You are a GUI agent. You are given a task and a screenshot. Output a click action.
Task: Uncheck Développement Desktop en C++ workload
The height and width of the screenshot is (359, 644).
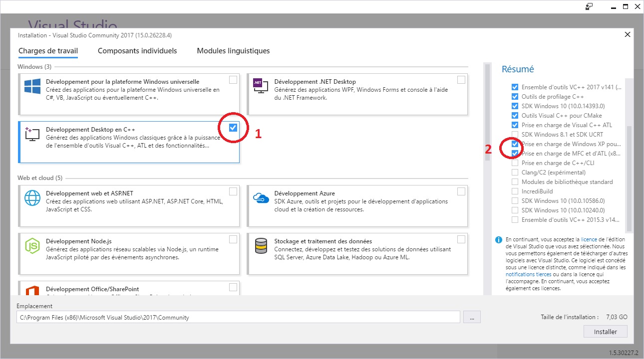click(x=233, y=128)
